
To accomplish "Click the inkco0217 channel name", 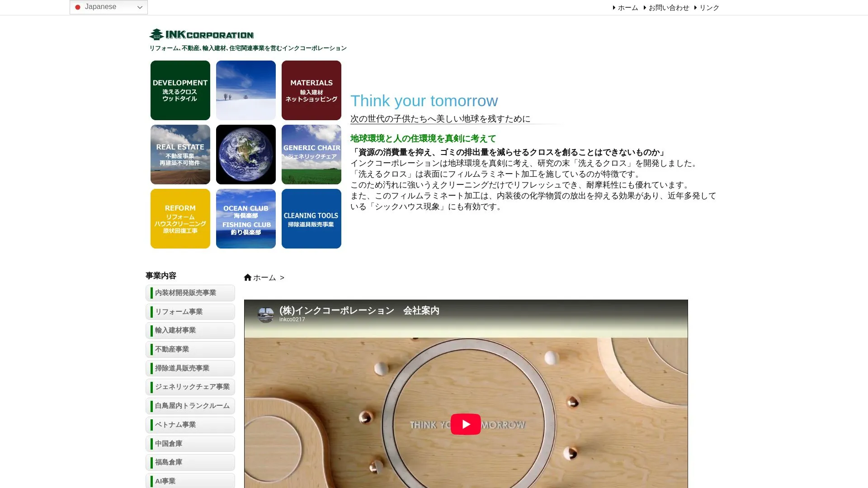I will point(292,319).
